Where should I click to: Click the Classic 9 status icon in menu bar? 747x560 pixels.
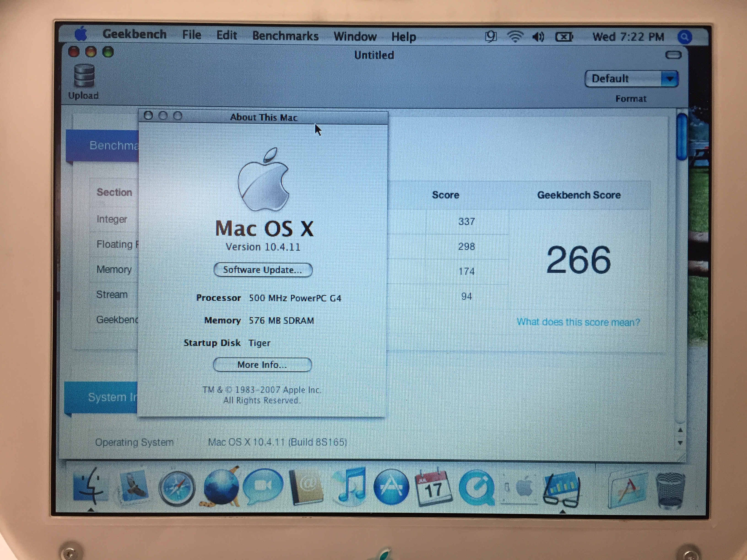491,36
